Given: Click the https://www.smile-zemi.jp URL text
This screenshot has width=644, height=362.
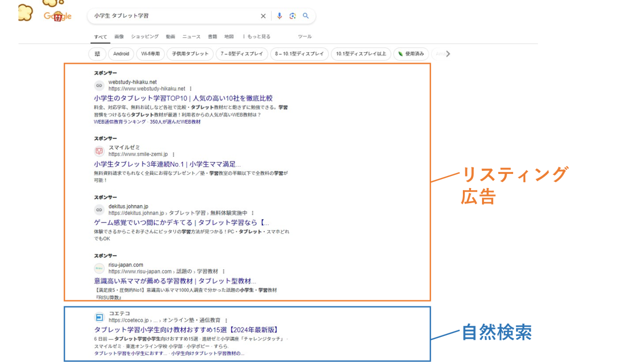Looking at the screenshot, I should pyautogui.click(x=138, y=154).
